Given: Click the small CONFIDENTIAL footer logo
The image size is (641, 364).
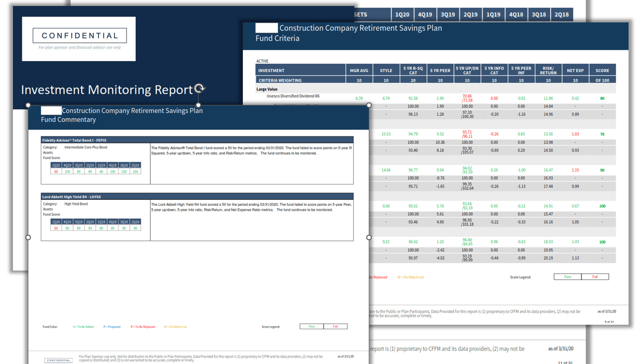Looking at the screenshot, I should point(59,360).
